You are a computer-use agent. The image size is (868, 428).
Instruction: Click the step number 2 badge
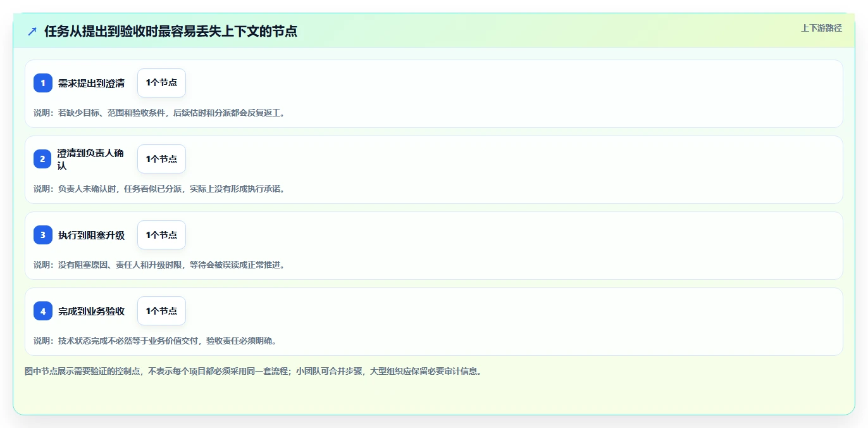click(x=43, y=159)
